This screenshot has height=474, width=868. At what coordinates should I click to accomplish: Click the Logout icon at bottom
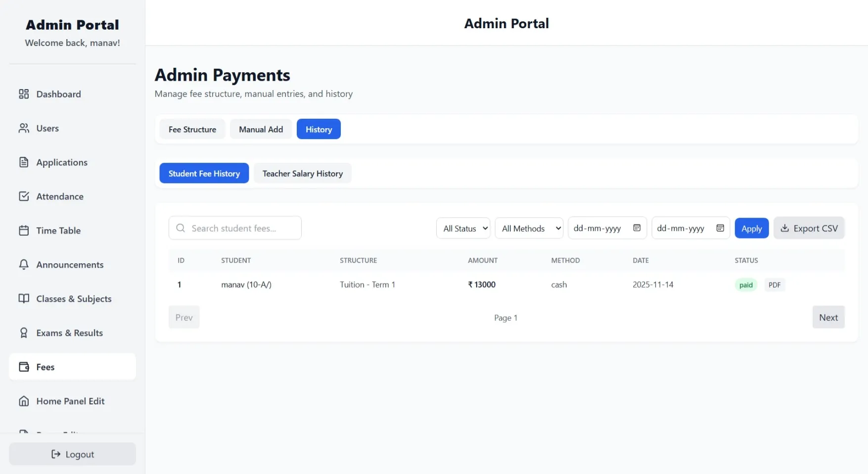(x=55, y=454)
